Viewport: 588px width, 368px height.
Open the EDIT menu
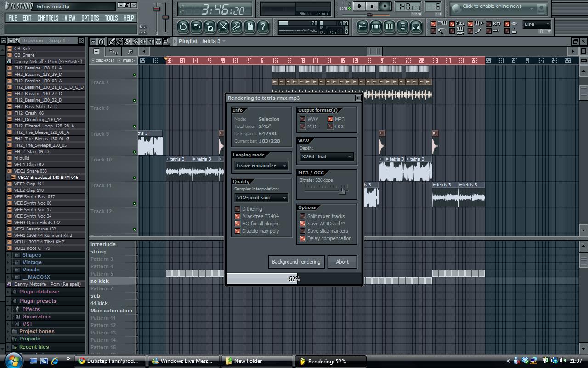pos(27,18)
